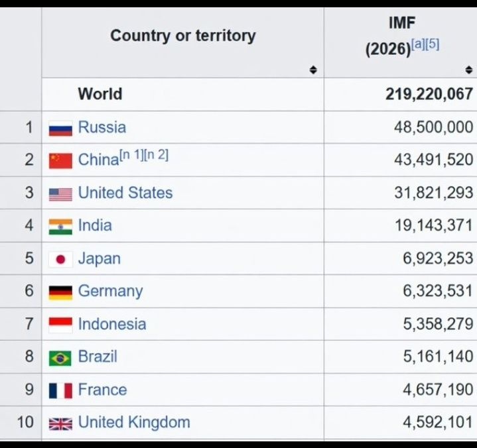The image size is (477, 448).
Task: Open reference [5] in IMF header
Action: 433,45
